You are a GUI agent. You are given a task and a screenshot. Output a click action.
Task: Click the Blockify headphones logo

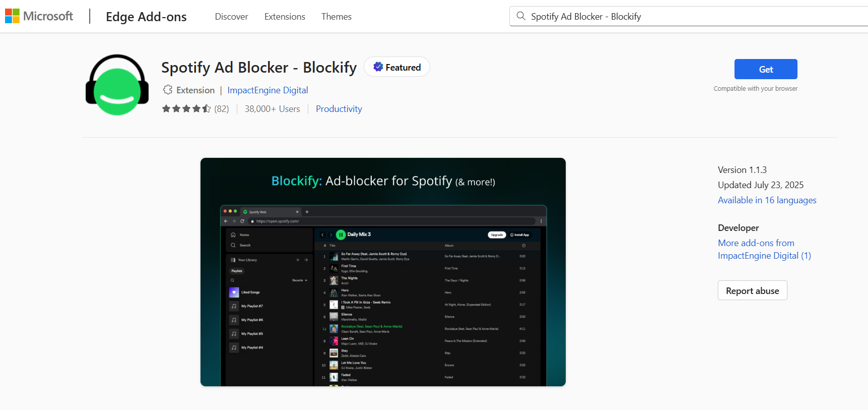tap(117, 85)
